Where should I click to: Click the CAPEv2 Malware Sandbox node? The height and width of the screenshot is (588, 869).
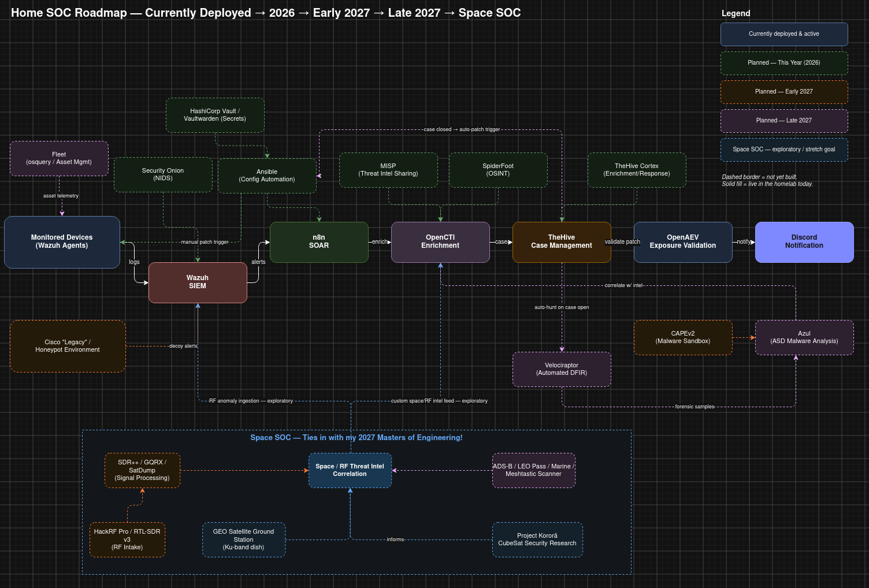(x=683, y=337)
